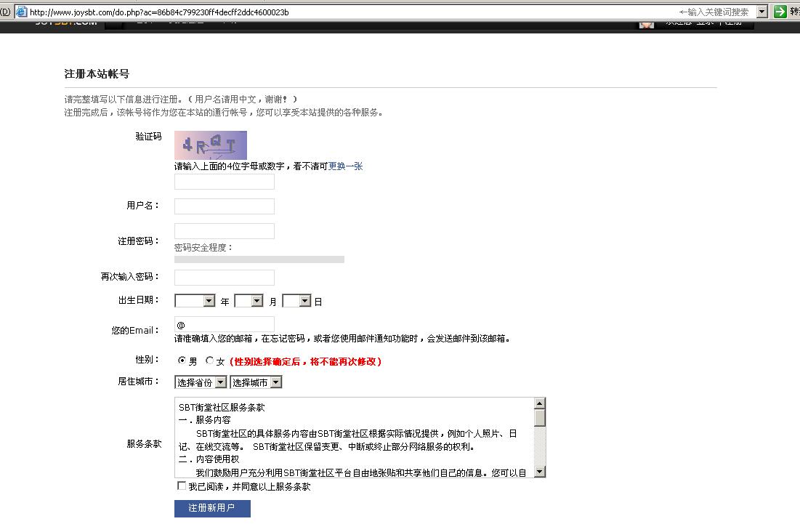Click the scrollbar thumb in 服务条款 box

point(539,418)
